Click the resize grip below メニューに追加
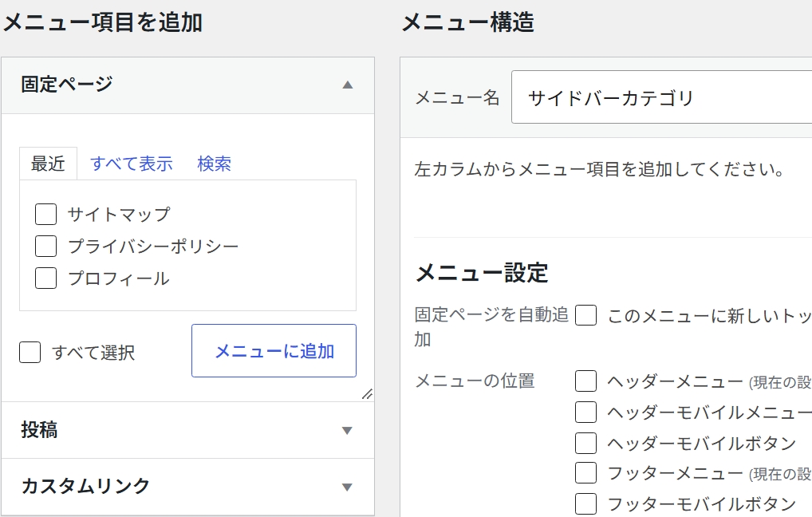812x517 pixels. pos(367,394)
